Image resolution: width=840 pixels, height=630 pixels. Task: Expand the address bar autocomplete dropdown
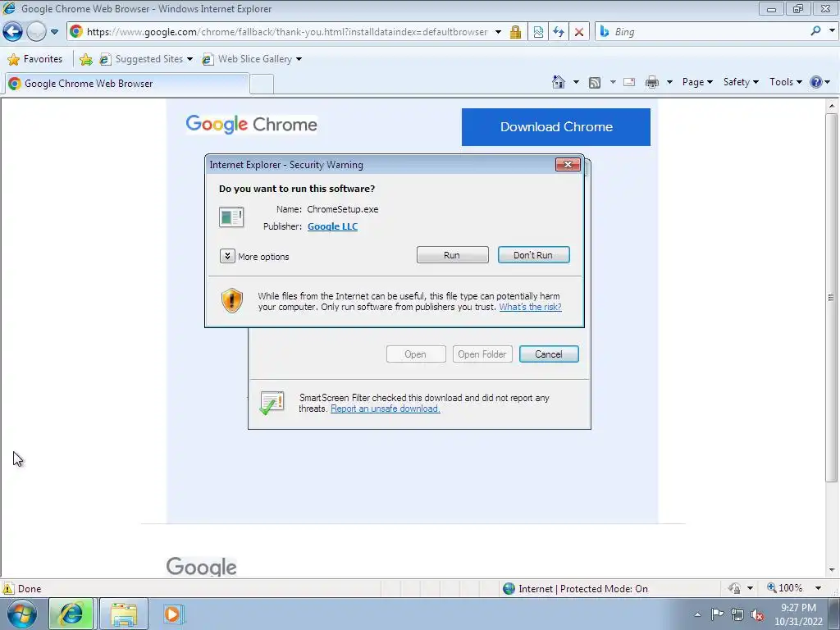[498, 32]
